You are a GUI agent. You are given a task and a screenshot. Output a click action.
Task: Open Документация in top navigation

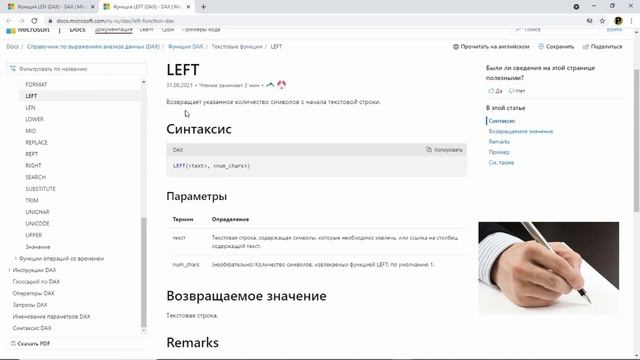click(x=114, y=30)
